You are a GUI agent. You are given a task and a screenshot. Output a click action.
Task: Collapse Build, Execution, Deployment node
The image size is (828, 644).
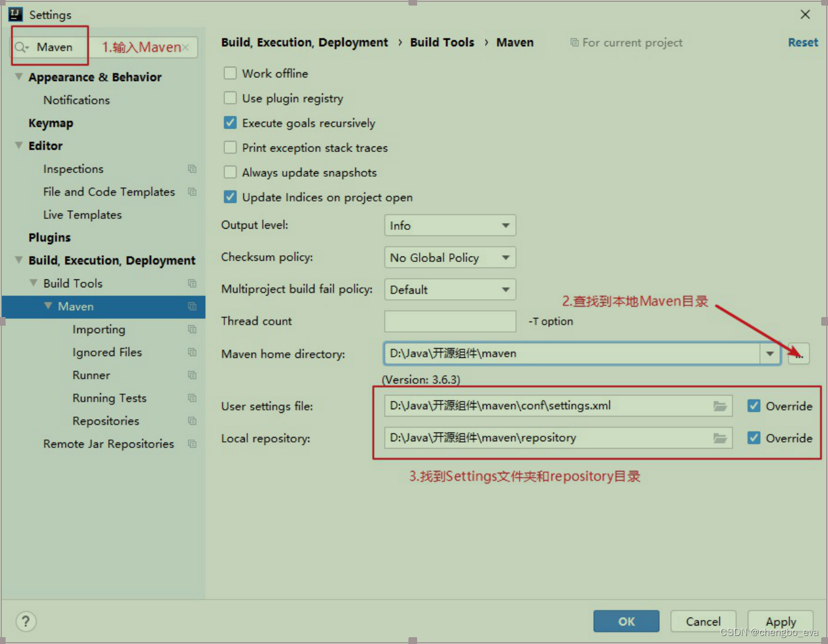(x=19, y=260)
